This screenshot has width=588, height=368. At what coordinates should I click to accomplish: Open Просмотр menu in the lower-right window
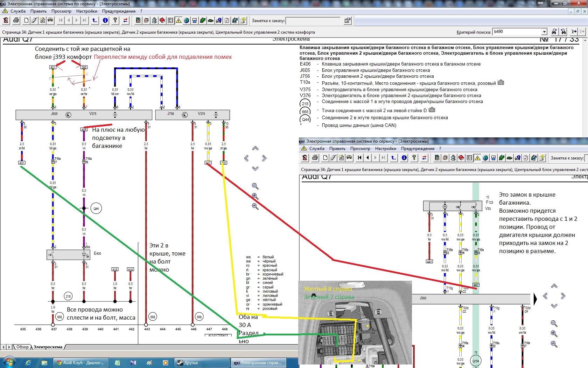click(x=360, y=149)
